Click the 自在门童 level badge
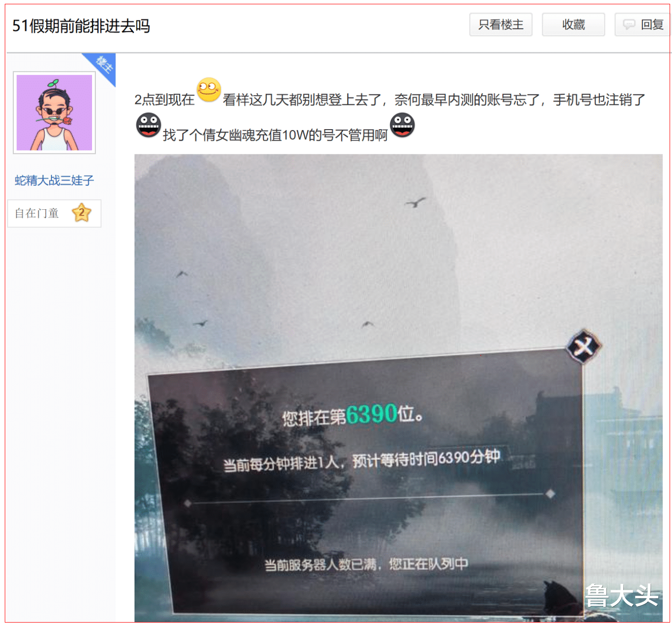672x624 pixels. click(x=54, y=213)
